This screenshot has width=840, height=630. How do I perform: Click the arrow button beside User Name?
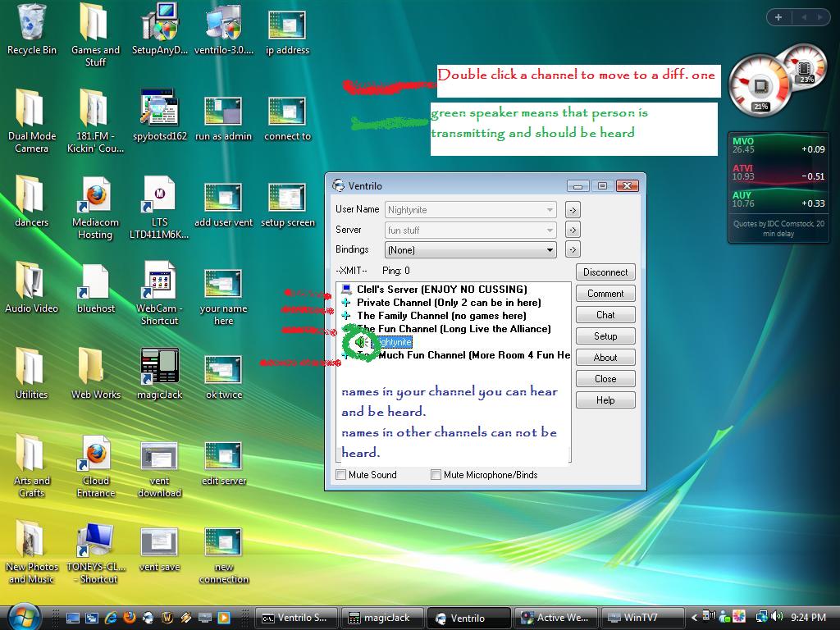point(573,210)
